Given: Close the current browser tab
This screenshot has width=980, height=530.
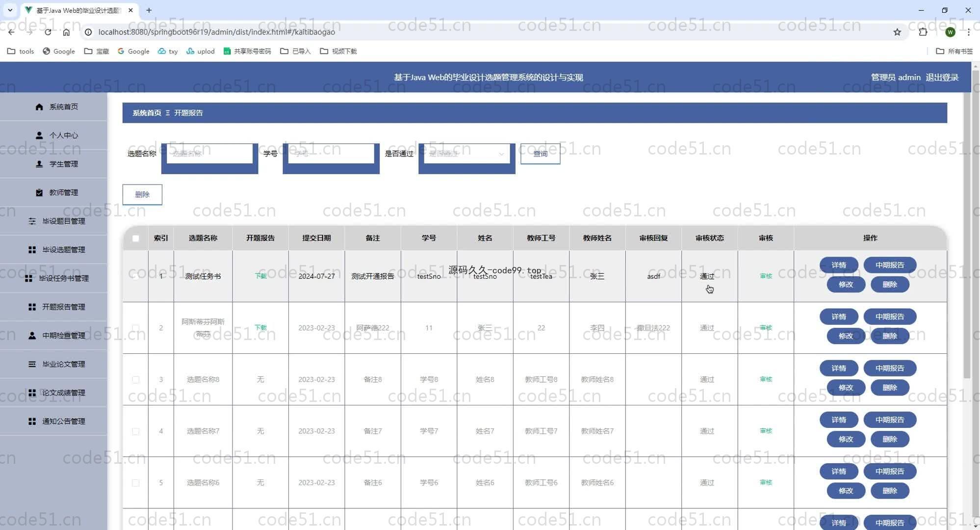Looking at the screenshot, I should tap(130, 10).
